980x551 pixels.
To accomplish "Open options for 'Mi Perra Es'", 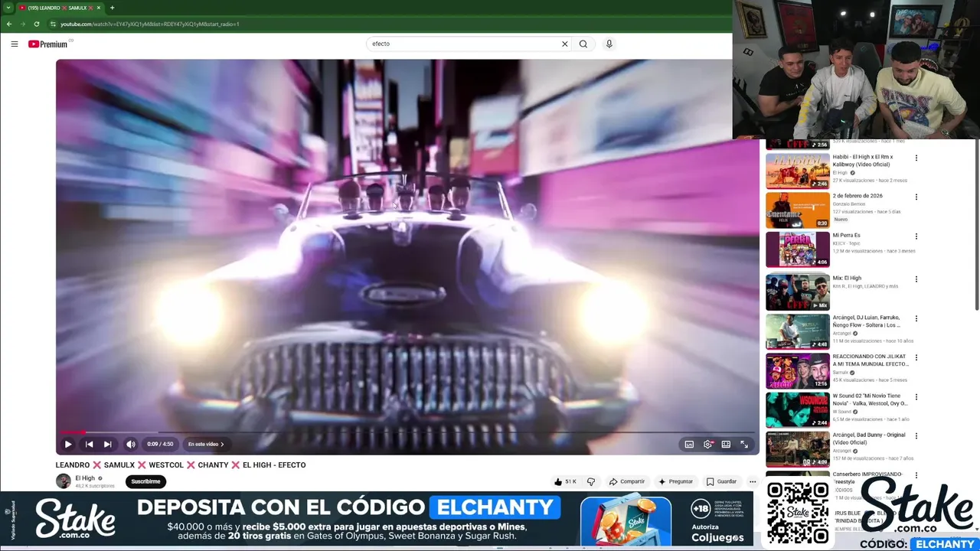I will coord(916,236).
